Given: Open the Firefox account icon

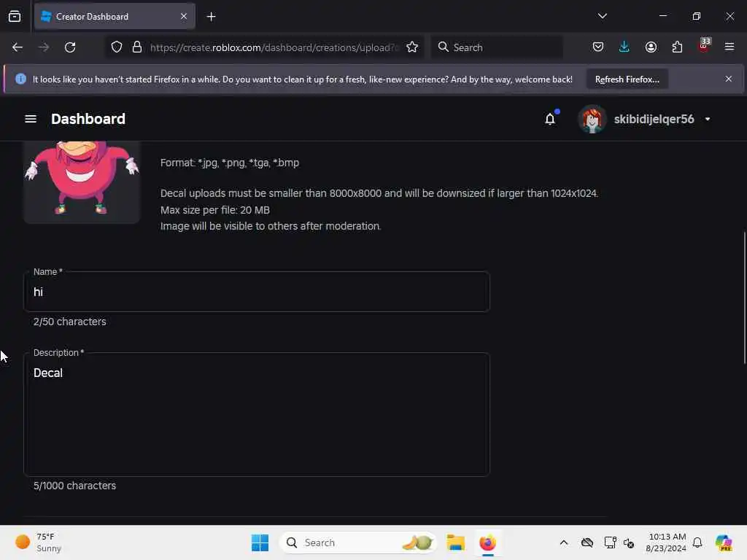Looking at the screenshot, I should pos(651,47).
